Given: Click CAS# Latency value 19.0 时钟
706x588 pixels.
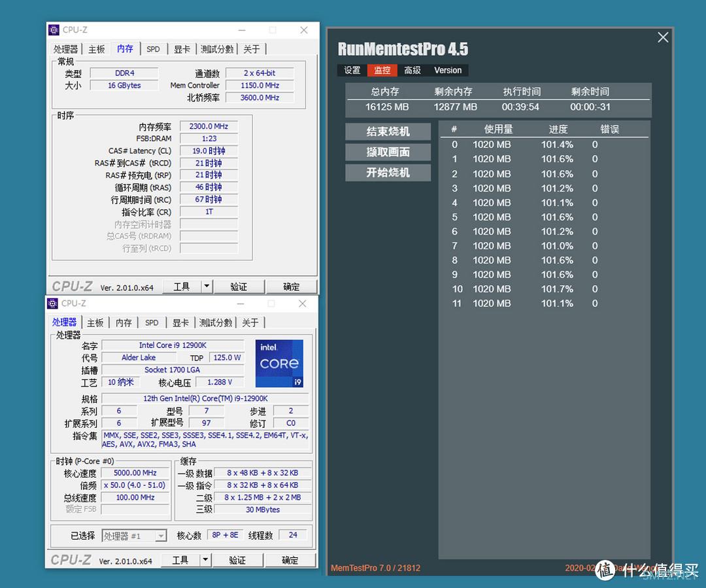Looking at the screenshot, I should (209, 151).
